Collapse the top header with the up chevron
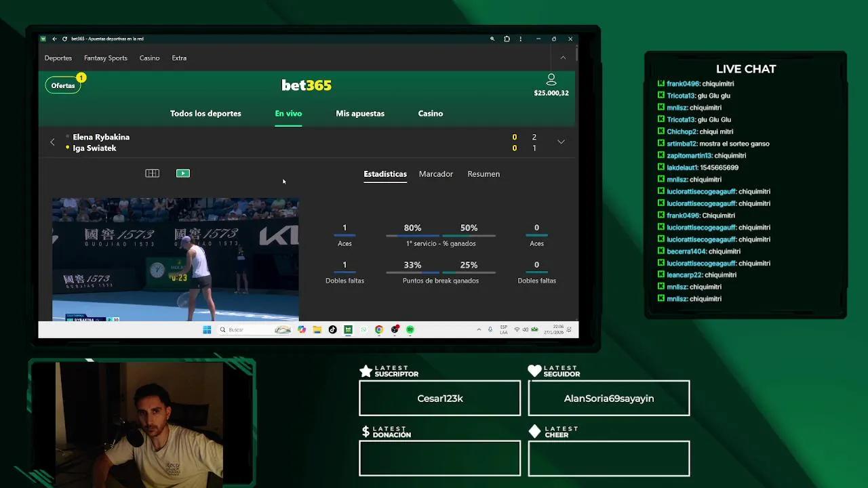868x488 pixels. pyautogui.click(x=562, y=58)
